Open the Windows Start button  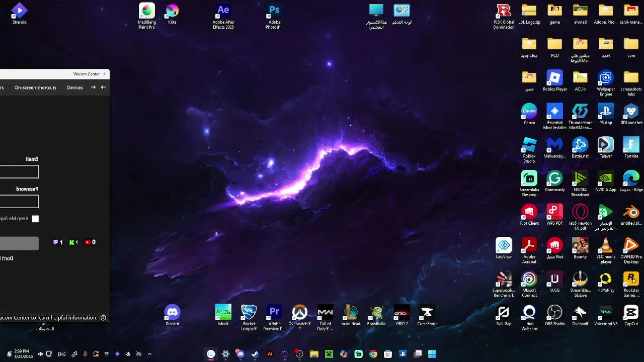[432, 354]
